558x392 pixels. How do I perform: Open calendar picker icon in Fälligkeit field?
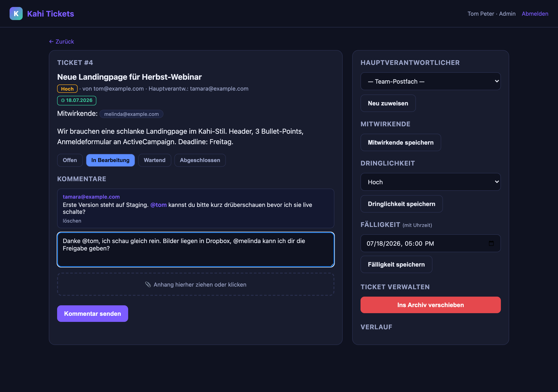(491, 243)
